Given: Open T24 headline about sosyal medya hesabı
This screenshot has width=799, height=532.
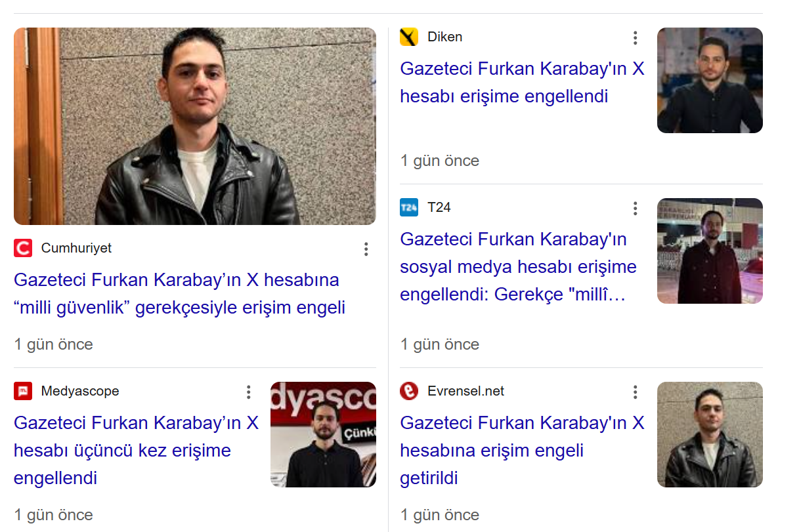Looking at the screenshot, I should click(x=519, y=266).
